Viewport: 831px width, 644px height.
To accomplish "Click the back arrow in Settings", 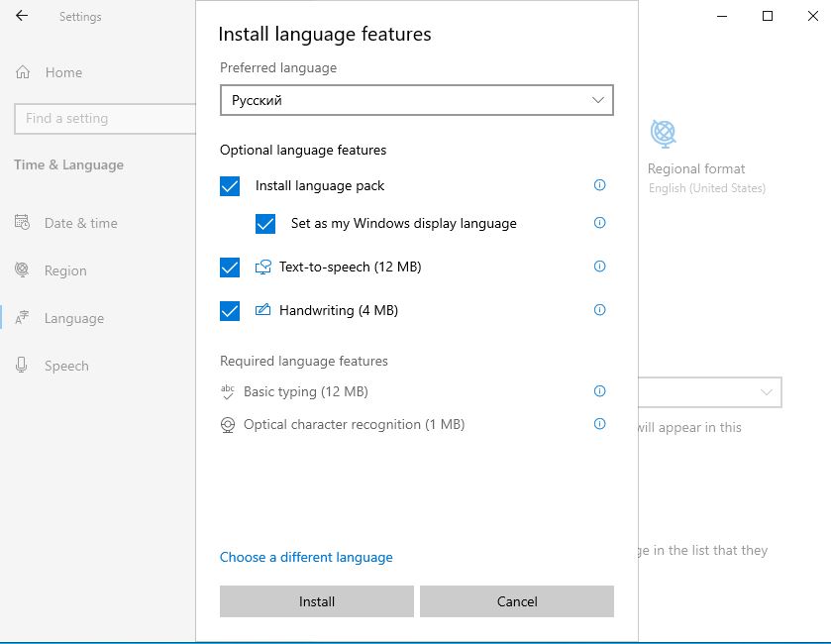I will [22, 16].
